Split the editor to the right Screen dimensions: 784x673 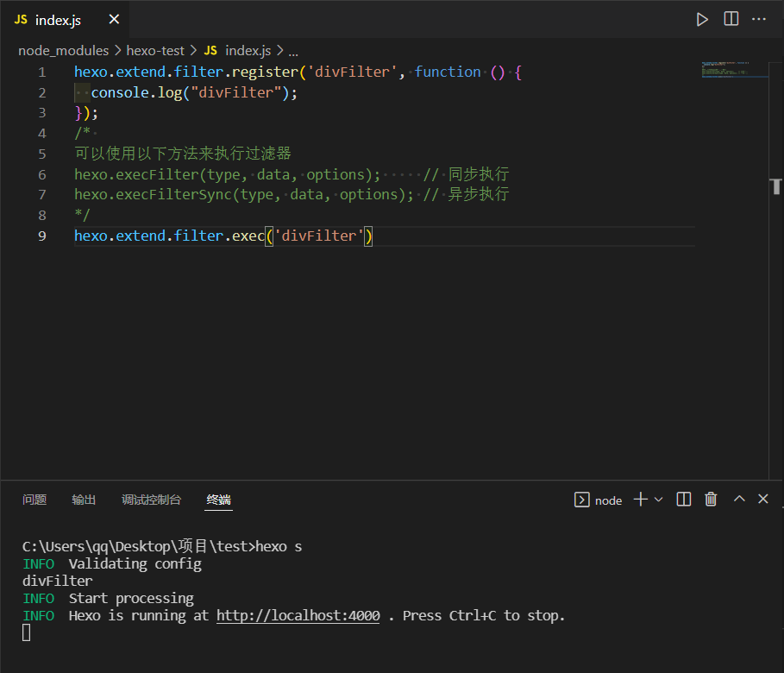pyautogui.click(x=731, y=19)
